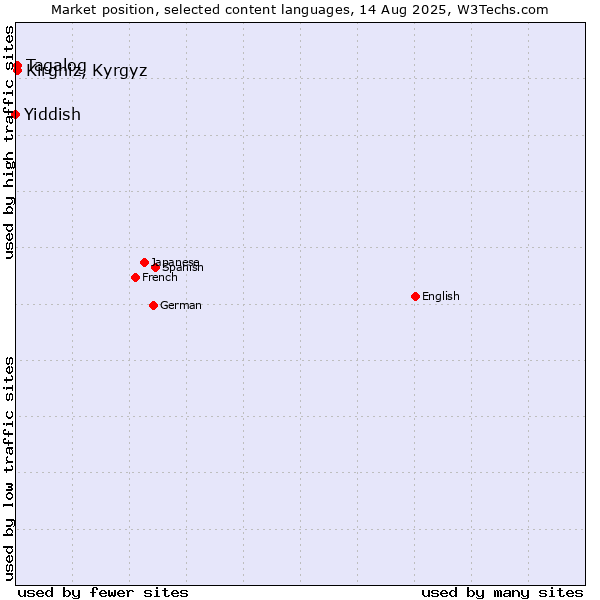Click the 'used by low traffic sites' axis label
Image resolution: width=600 pixels, height=600 pixels.
[x=8, y=469]
